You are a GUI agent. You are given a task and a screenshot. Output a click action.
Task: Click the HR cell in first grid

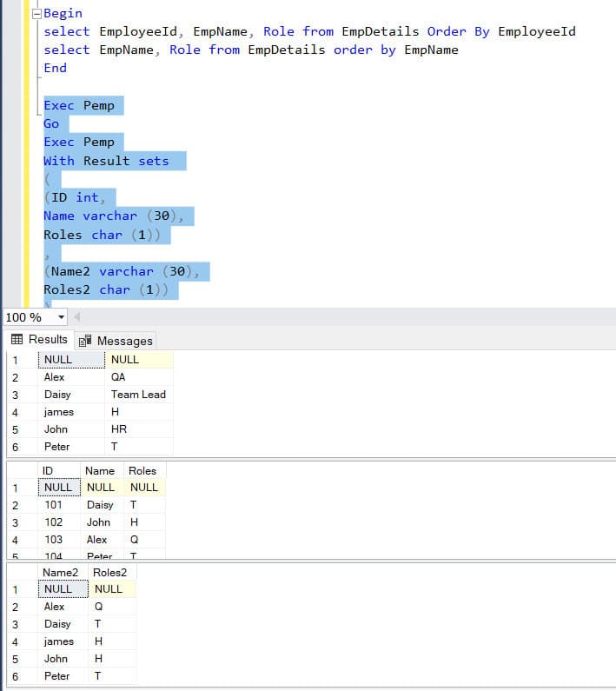(x=138, y=429)
